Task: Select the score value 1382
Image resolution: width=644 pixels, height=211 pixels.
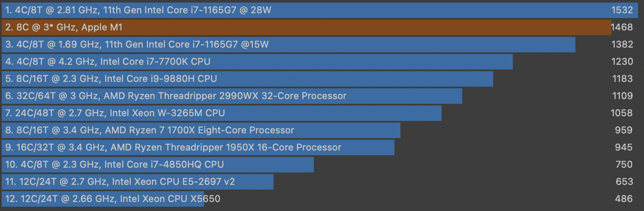Action: pyautogui.click(x=622, y=44)
